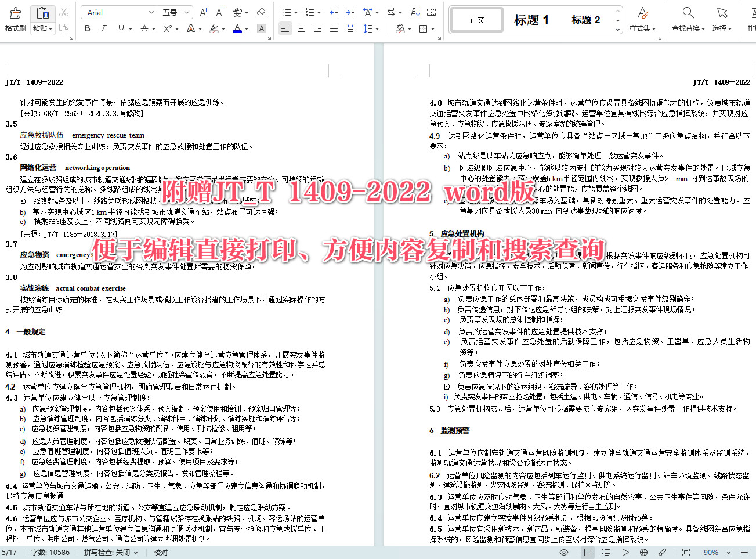Apply the 标题 1 heading style
This screenshot has width=756, height=559.
click(530, 19)
